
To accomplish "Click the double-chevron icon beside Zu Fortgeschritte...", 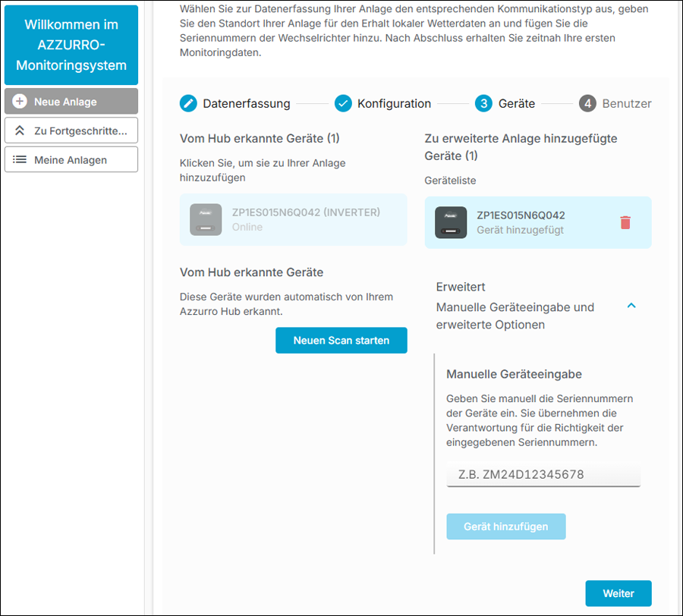I will [x=20, y=130].
